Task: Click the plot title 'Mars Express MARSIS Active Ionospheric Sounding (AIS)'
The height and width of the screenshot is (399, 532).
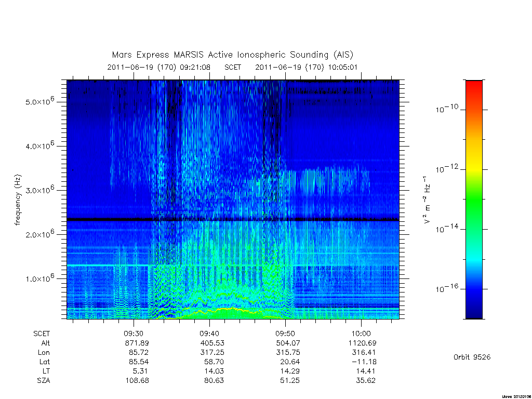Action: [233, 55]
